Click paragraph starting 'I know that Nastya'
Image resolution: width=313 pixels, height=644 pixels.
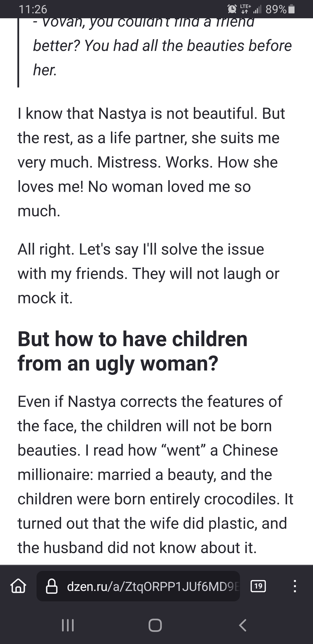coord(151,162)
